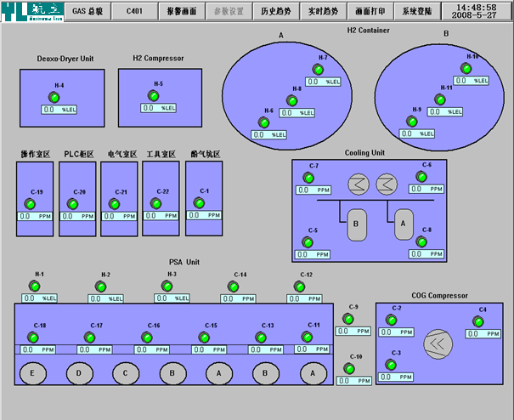Select PSA vessel E ellipse

[33, 372]
